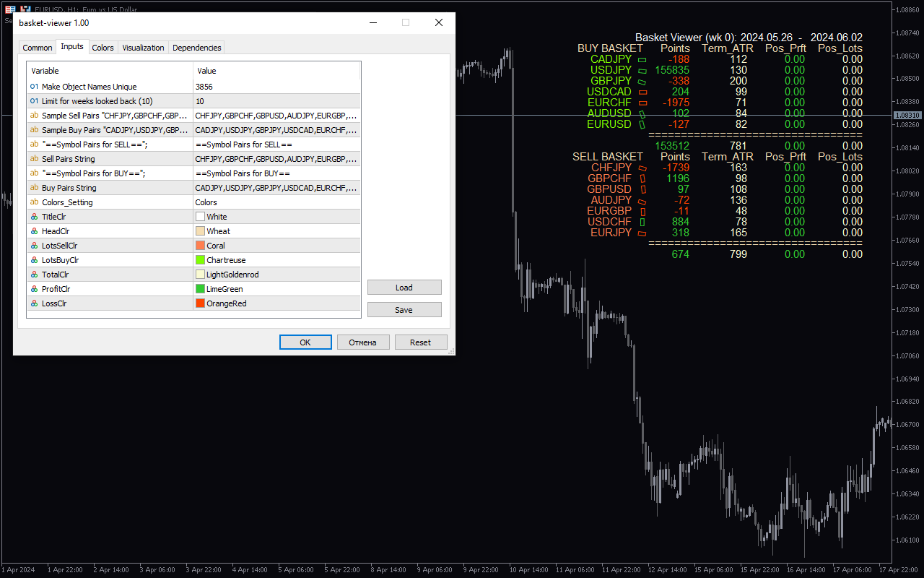Click the integer icon for Make Object Names Unique
924x578 pixels.
pyautogui.click(x=34, y=87)
